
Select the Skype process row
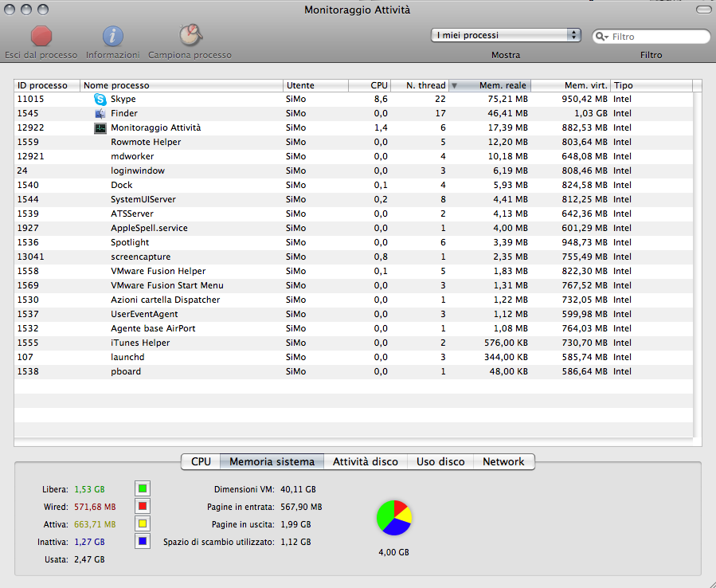coord(354,99)
